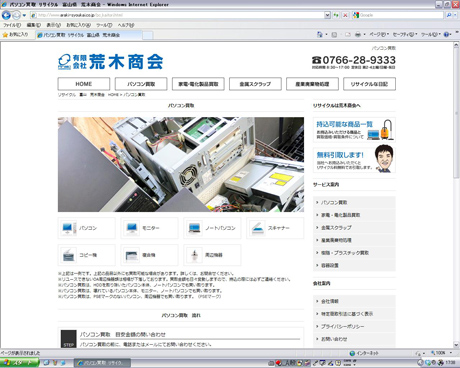
Task: Open the 編集 (Edit) menu
Action: coord(34,25)
